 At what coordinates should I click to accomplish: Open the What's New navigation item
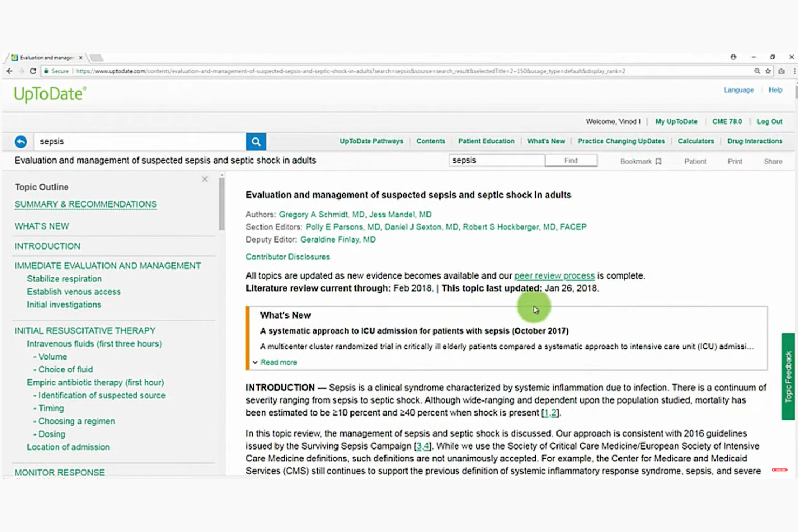[546, 141]
